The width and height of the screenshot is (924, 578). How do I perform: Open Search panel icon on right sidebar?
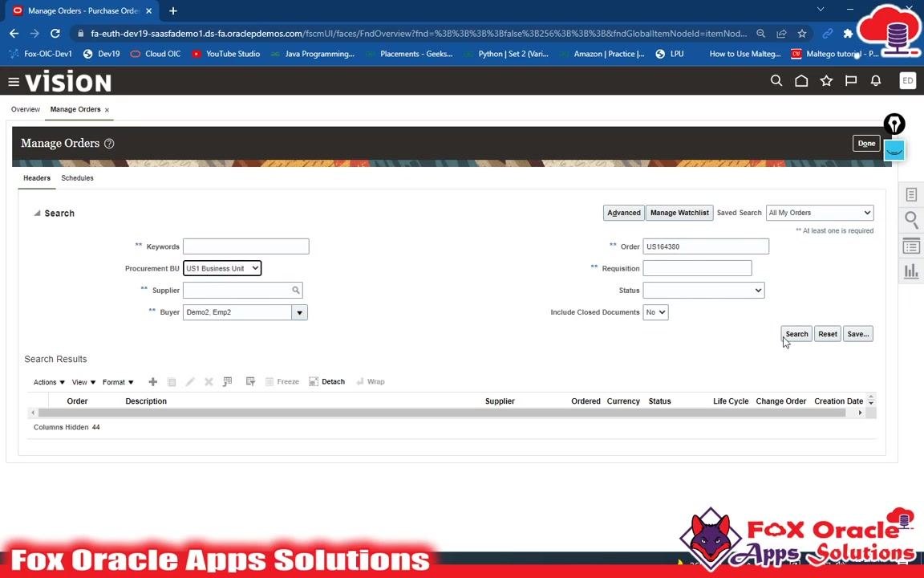(911, 221)
